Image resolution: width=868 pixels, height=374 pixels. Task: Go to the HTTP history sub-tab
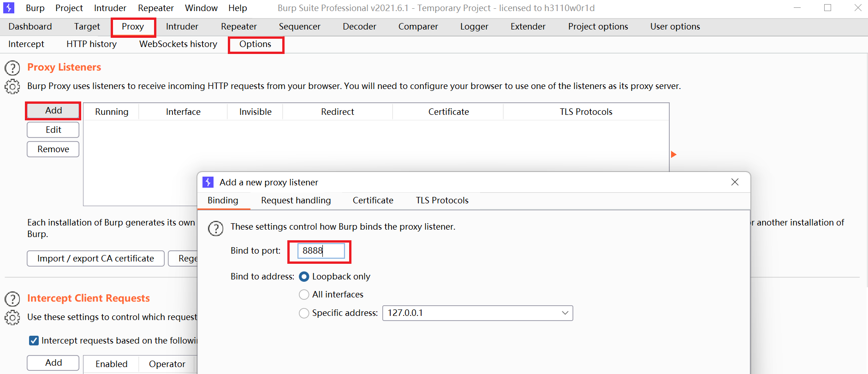point(91,44)
